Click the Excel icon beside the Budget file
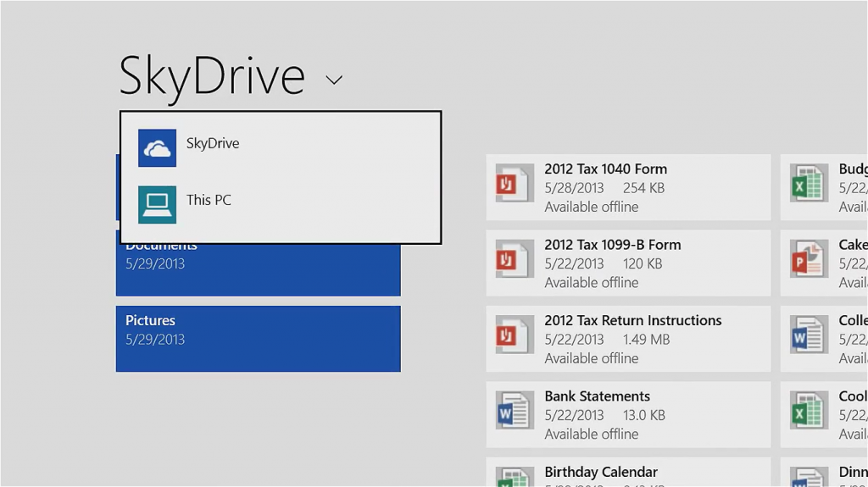The image size is (868, 487). [807, 184]
